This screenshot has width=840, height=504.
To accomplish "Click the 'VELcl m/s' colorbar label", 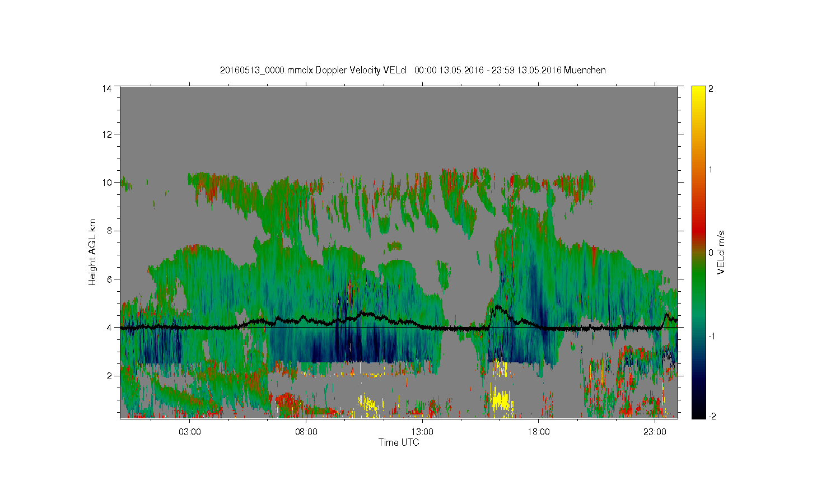I will [721, 252].
